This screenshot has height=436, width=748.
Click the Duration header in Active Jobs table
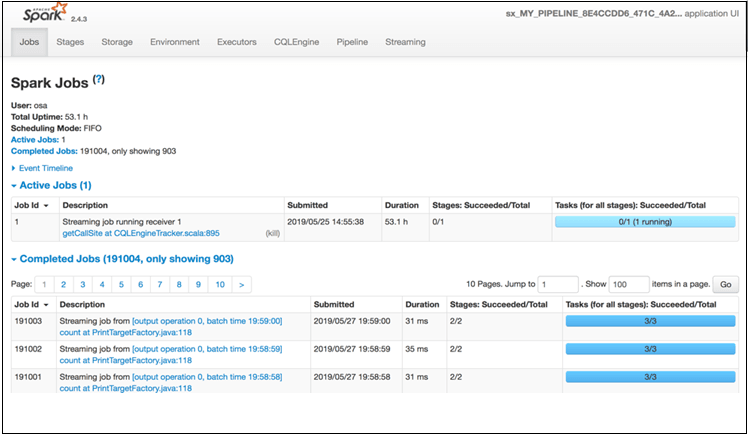click(x=402, y=206)
